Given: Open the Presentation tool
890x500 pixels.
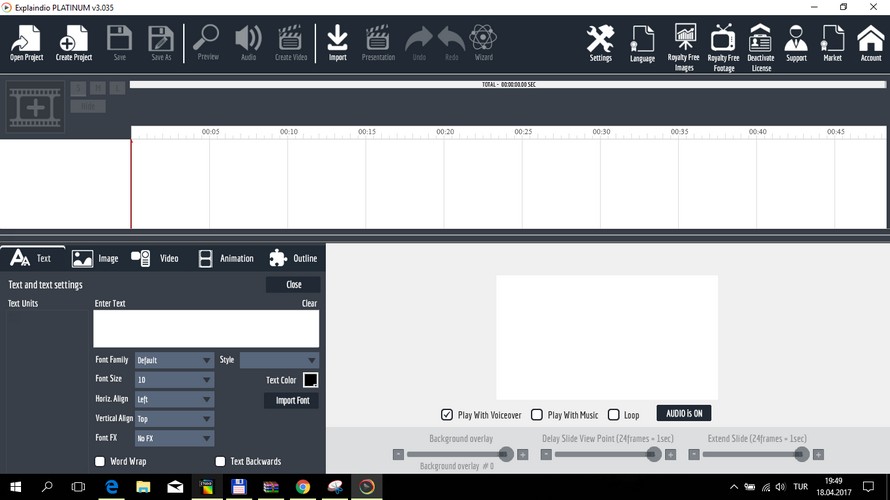Looking at the screenshot, I should (x=378, y=43).
